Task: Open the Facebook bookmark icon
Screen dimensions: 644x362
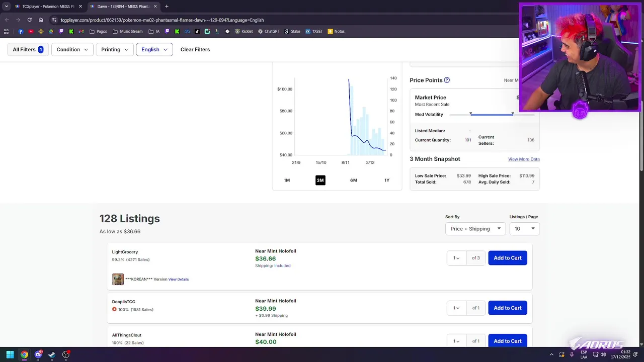Action: [21, 31]
